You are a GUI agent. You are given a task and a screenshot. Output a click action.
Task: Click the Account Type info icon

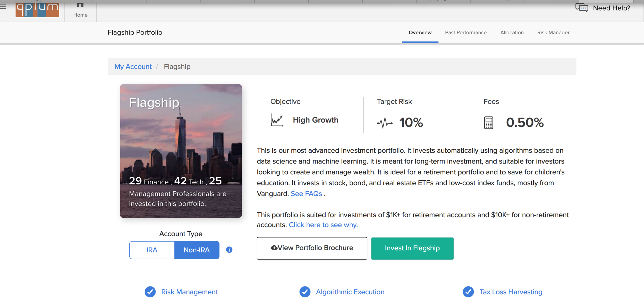pyautogui.click(x=229, y=250)
